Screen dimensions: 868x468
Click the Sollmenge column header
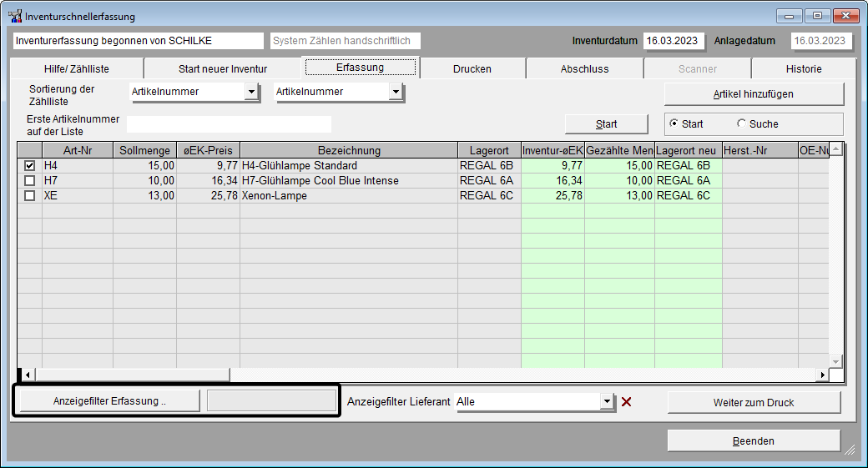[x=145, y=150]
